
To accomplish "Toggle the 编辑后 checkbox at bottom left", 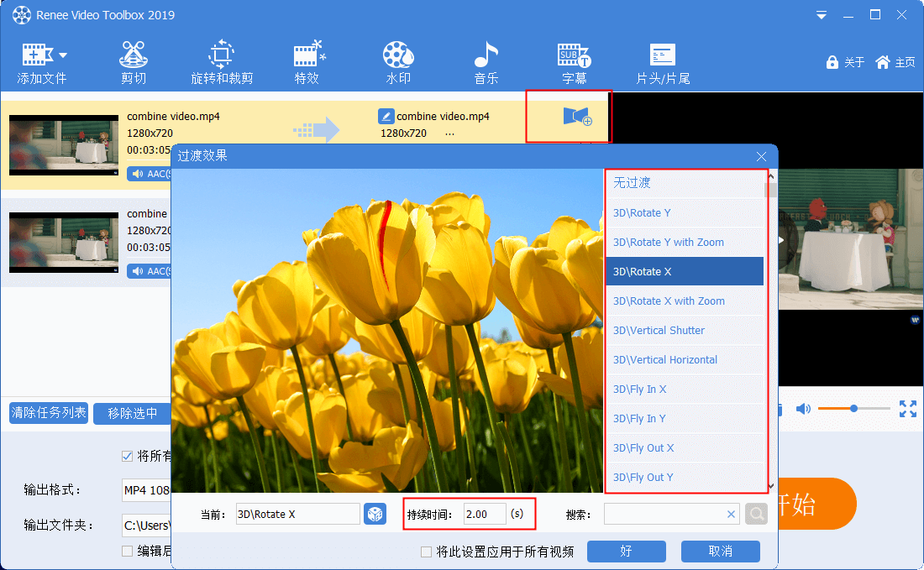I will (x=128, y=551).
